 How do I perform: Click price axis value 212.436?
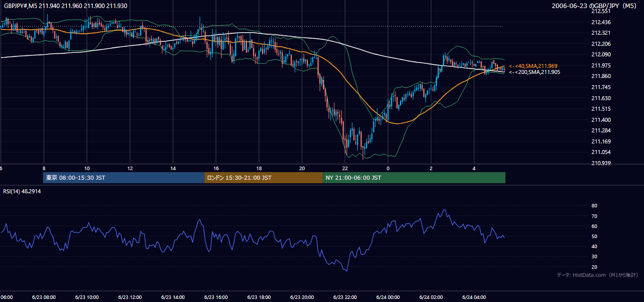point(601,22)
